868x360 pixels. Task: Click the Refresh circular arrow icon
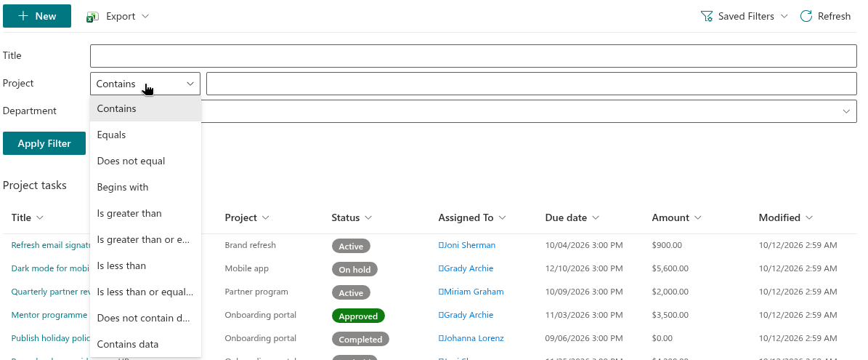click(x=806, y=16)
